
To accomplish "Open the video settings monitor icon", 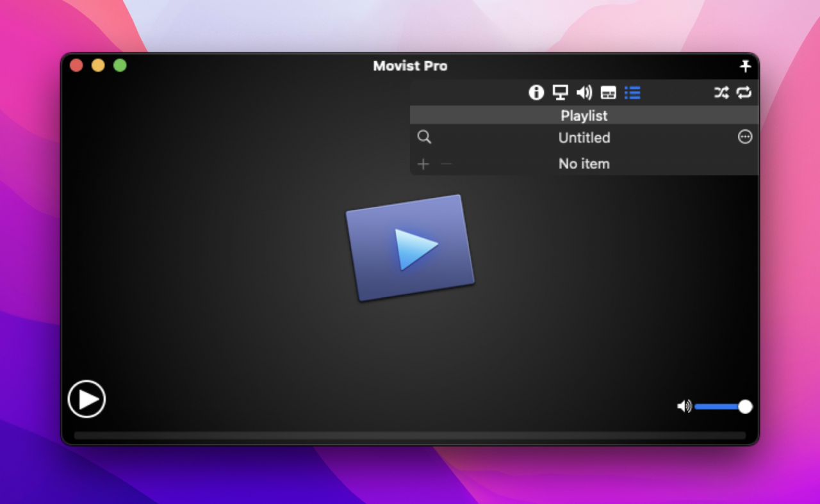I will [x=561, y=93].
